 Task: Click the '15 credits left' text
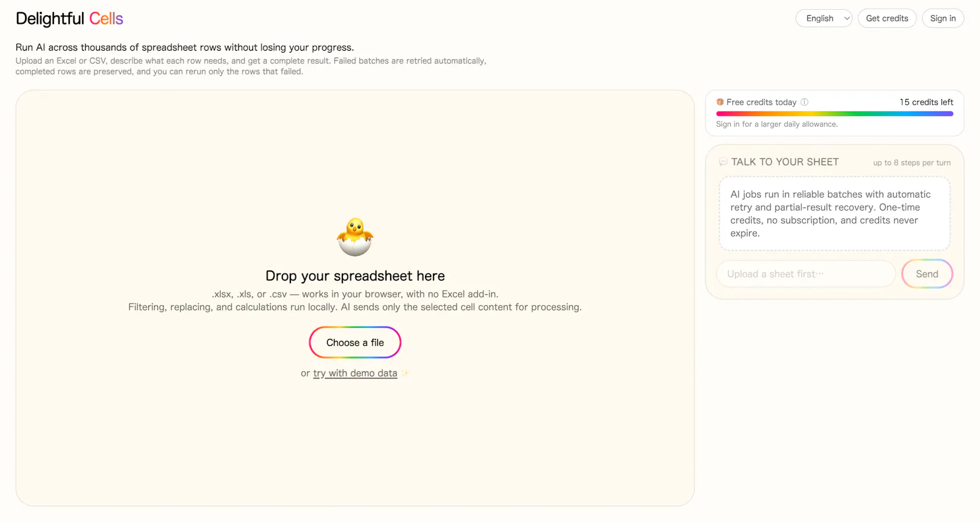tap(926, 102)
